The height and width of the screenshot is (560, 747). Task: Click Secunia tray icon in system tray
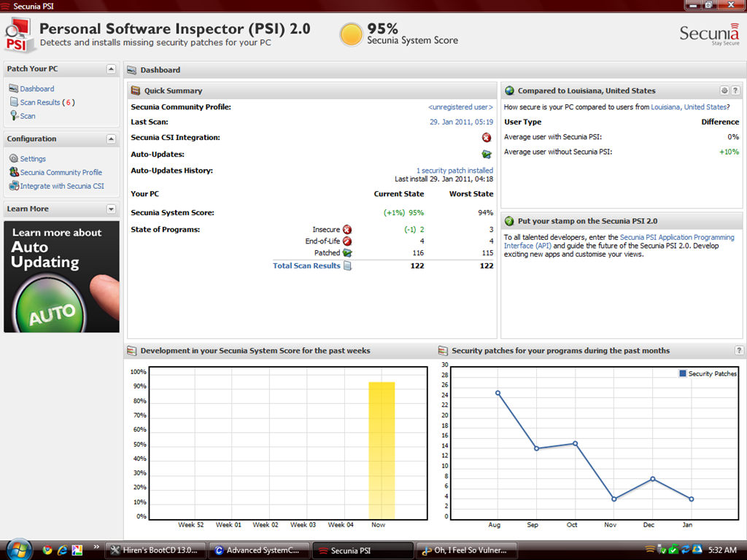(x=650, y=550)
